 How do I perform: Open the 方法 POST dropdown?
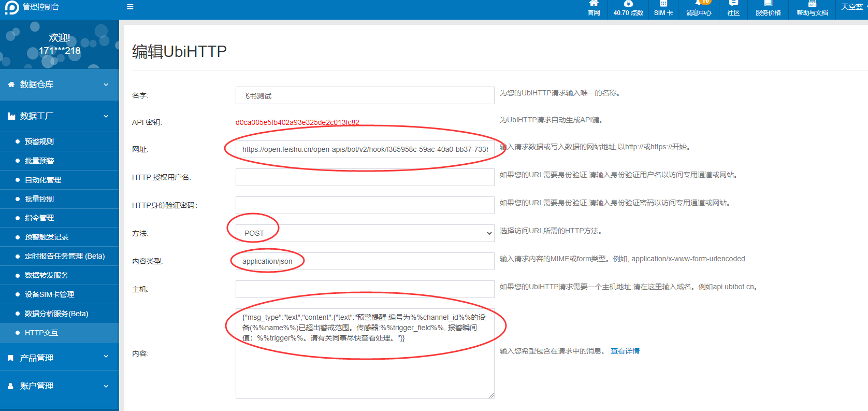365,233
